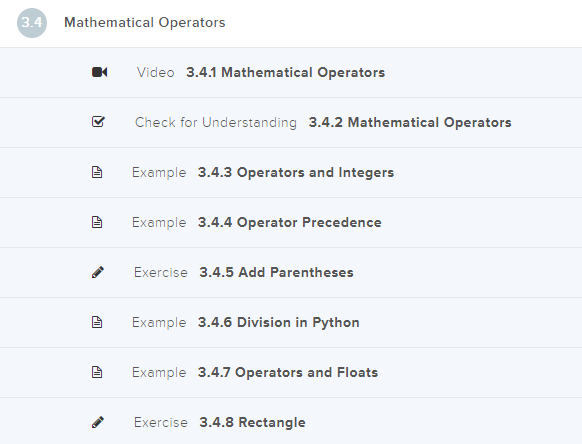Click the 3.4 lesson number badge

32,23
